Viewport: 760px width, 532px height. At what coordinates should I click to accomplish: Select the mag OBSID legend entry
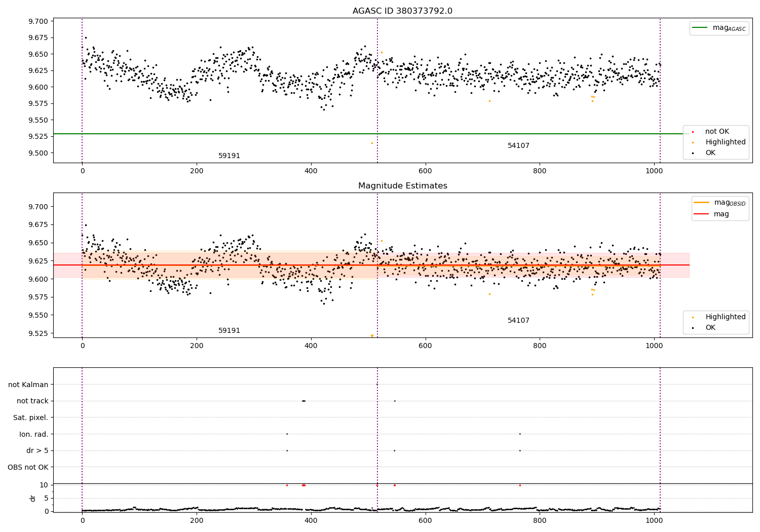(720, 203)
